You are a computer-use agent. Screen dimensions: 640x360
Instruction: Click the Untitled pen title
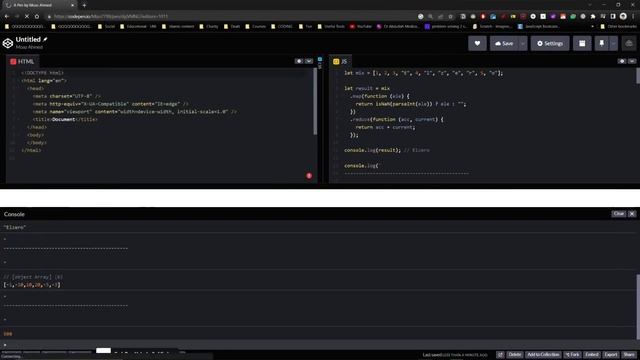(x=28, y=39)
